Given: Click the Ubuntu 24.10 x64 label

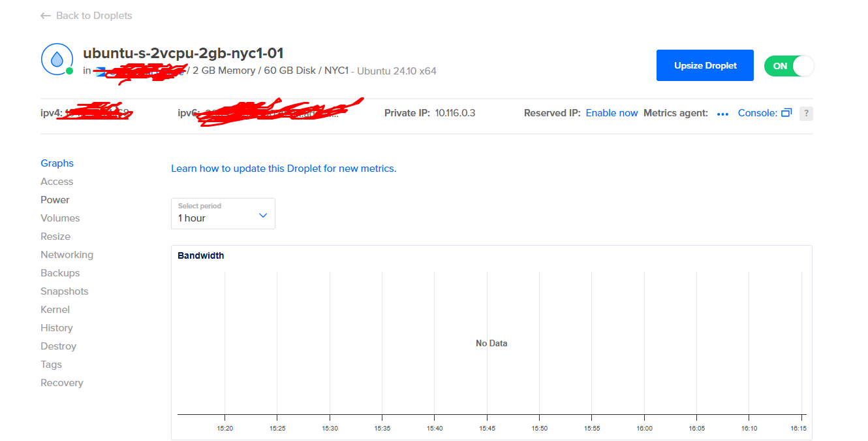Looking at the screenshot, I should (x=397, y=71).
